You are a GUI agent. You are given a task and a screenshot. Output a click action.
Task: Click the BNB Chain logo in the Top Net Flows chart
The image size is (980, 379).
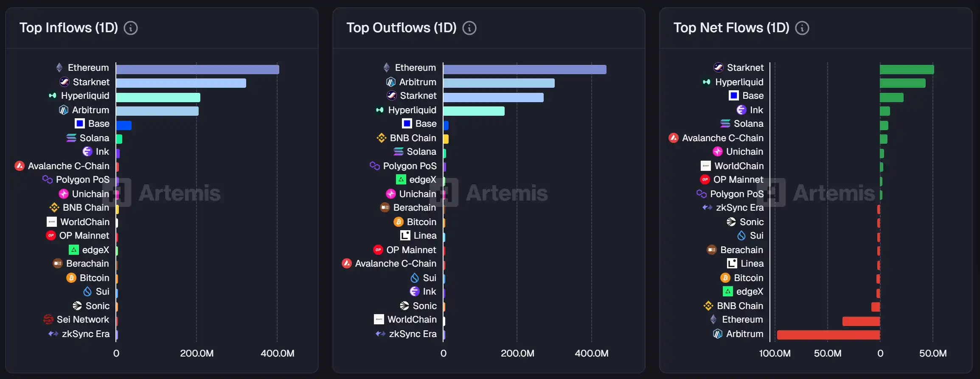(x=708, y=306)
